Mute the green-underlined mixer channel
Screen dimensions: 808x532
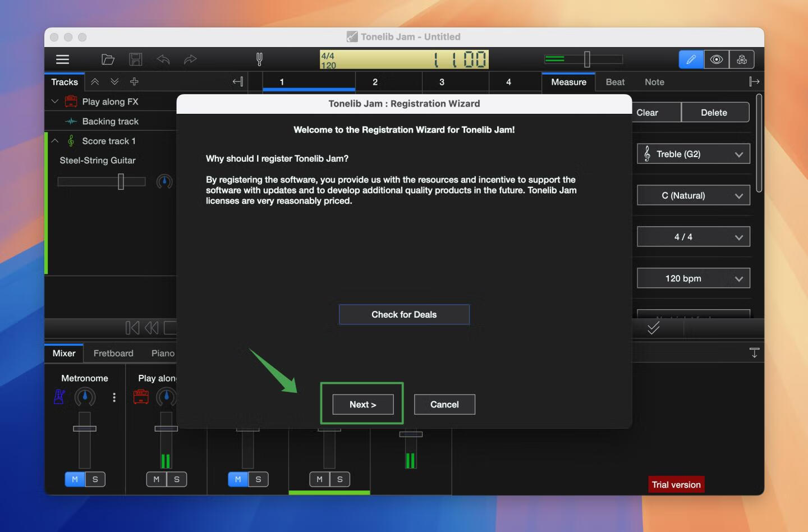pyautogui.click(x=319, y=479)
